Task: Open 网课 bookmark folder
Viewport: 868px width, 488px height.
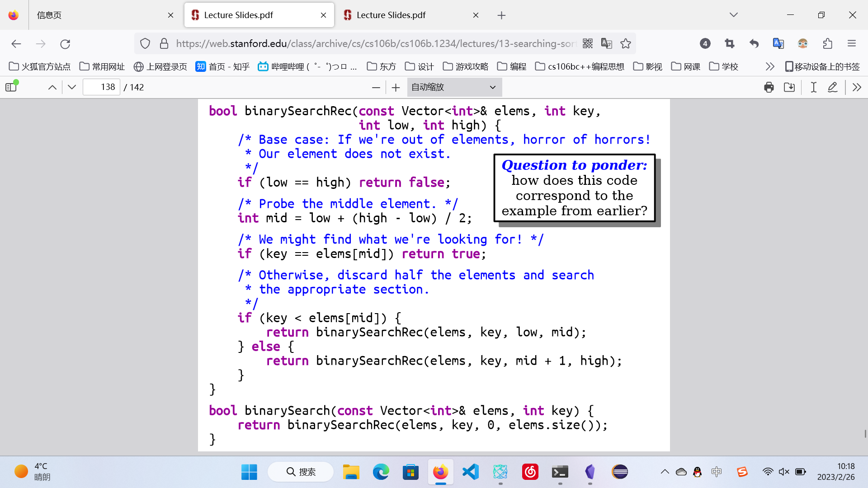Action: click(686, 66)
